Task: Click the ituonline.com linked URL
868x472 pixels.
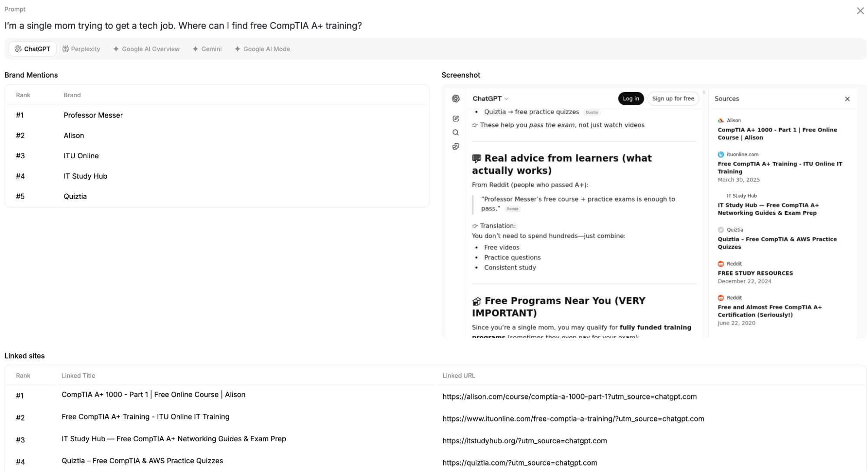Action: (573, 419)
